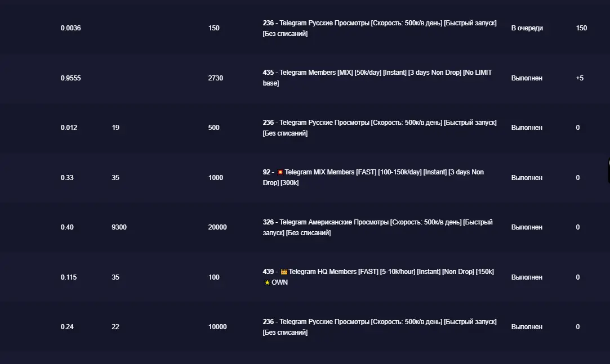Screen dimensions: 610x364
Task: Click the start count value 19
Action: coord(115,128)
